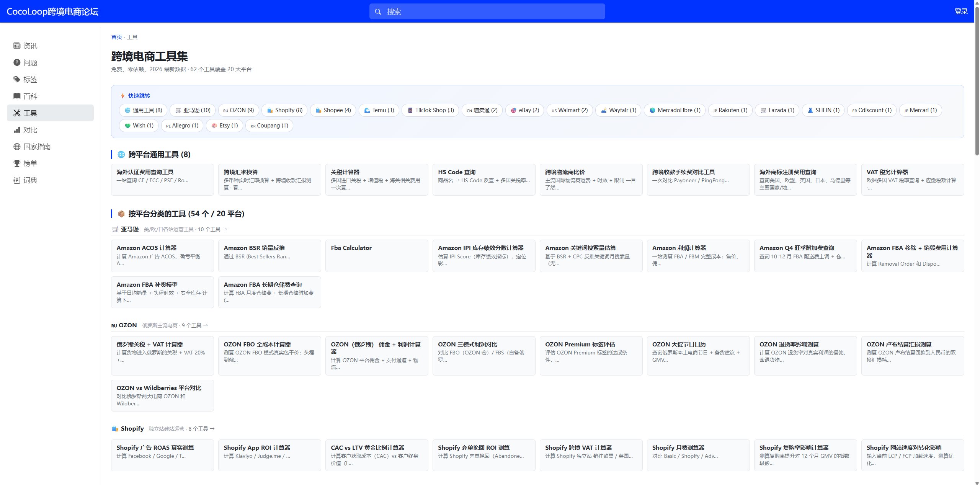Open the Shopify section heading link
Viewport: 980px width, 485px height.
(x=132, y=429)
